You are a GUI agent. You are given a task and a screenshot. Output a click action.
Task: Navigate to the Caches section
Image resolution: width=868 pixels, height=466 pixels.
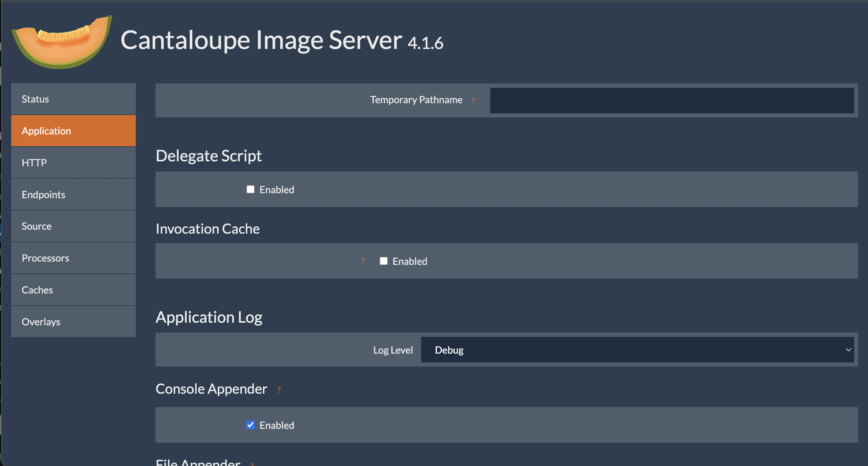pyautogui.click(x=73, y=290)
